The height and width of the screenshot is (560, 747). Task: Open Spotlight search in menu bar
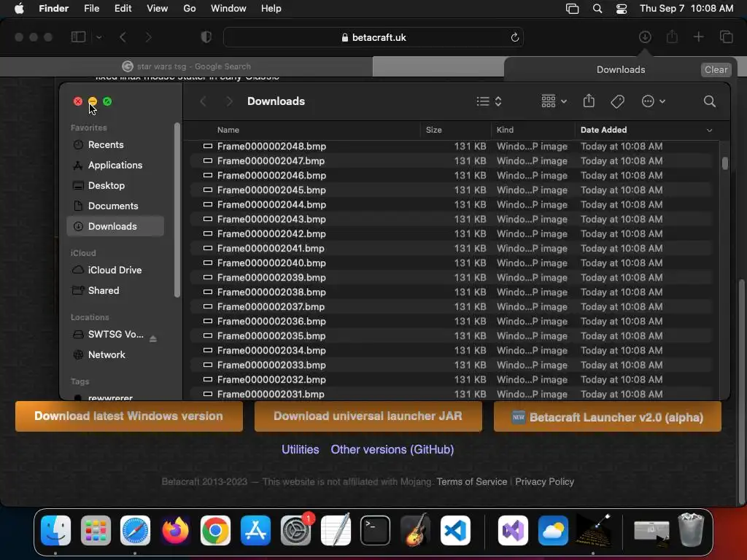tap(597, 9)
